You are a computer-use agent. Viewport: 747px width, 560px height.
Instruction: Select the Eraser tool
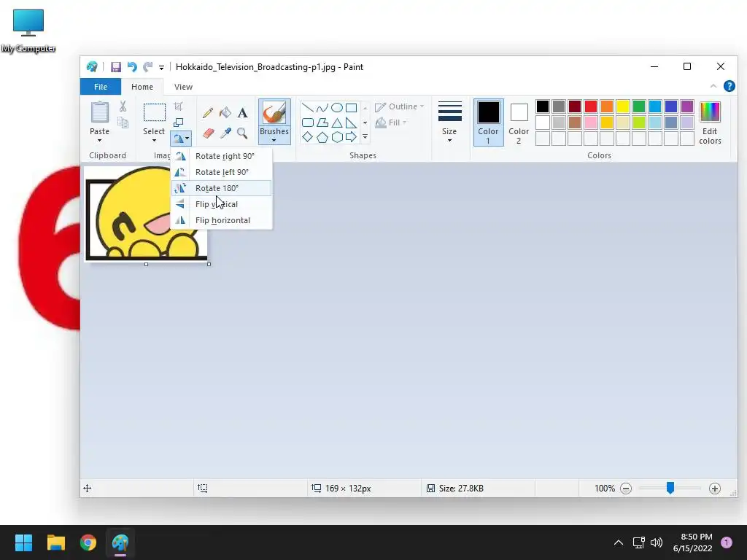point(208,133)
